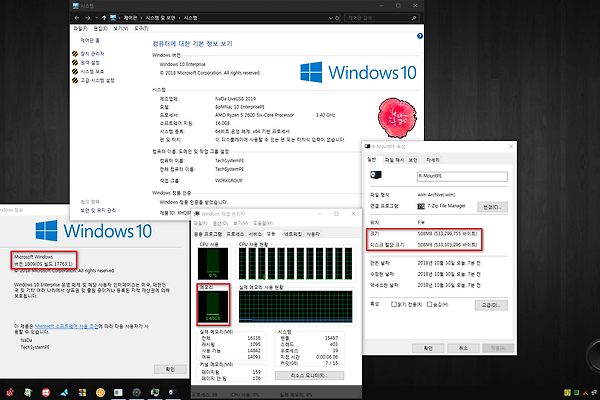Click the 변경(C)... button in properties dialog
This screenshot has height=400, width=600.
[492, 207]
